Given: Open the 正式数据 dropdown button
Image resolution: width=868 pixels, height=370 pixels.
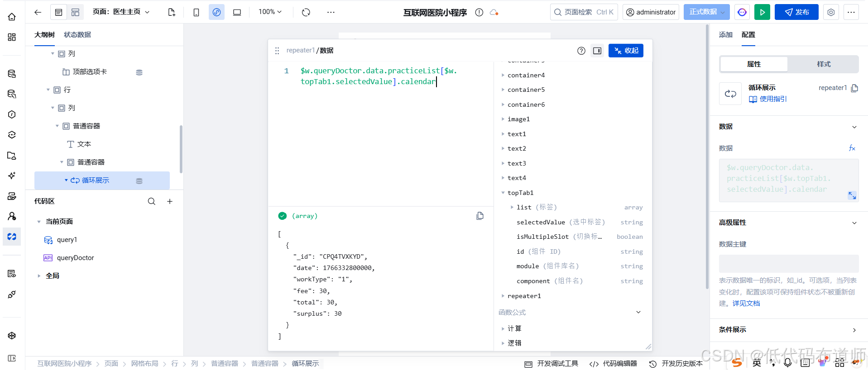Looking at the screenshot, I should 707,12.
